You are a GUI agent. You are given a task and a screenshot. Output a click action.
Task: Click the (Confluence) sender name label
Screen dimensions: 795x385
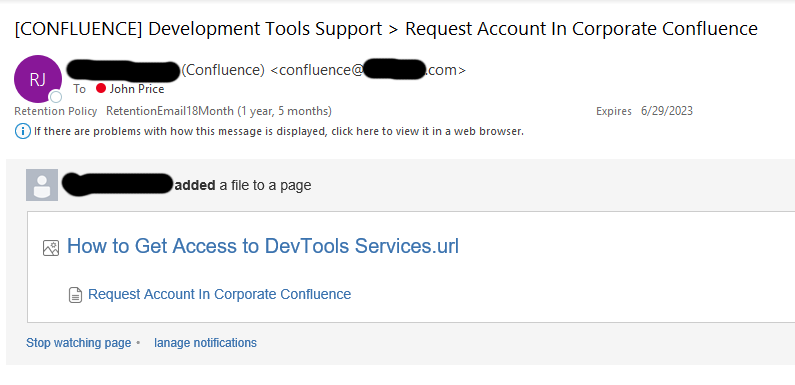pyautogui.click(x=223, y=70)
